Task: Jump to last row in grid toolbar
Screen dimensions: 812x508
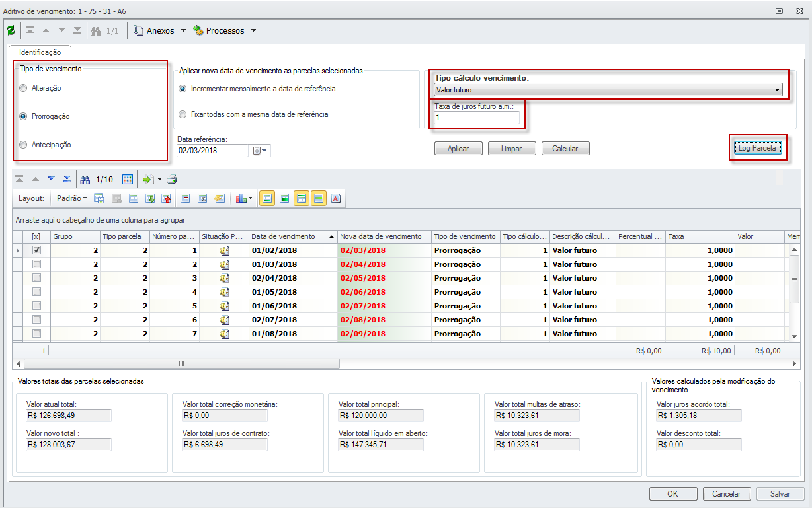Action: click(67, 179)
